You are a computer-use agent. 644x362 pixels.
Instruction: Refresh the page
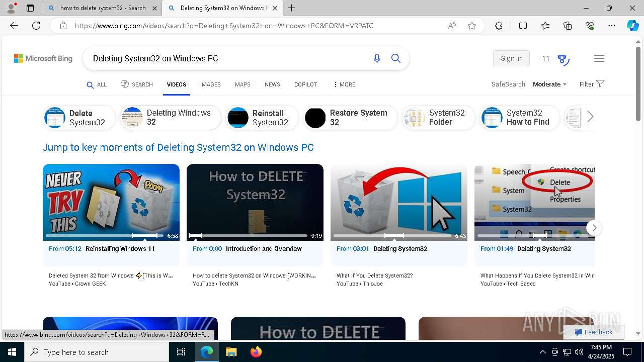[36, 26]
